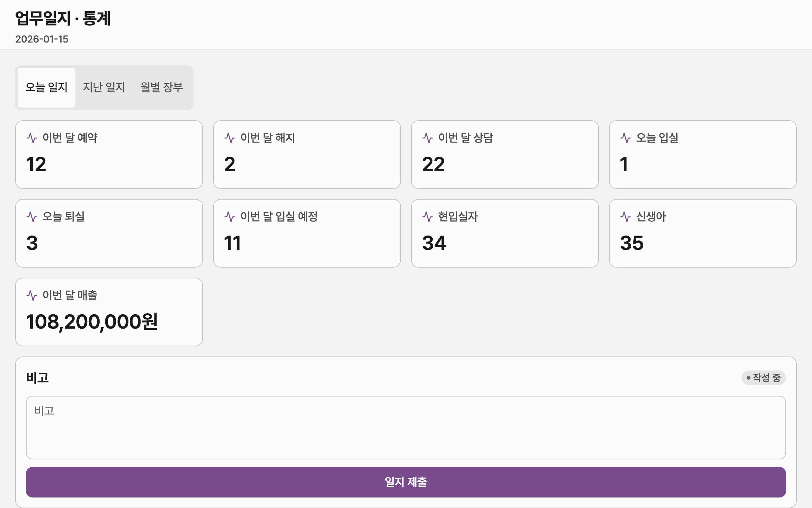Focus the 비고 text area
The width and height of the screenshot is (812, 508).
[x=406, y=427]
